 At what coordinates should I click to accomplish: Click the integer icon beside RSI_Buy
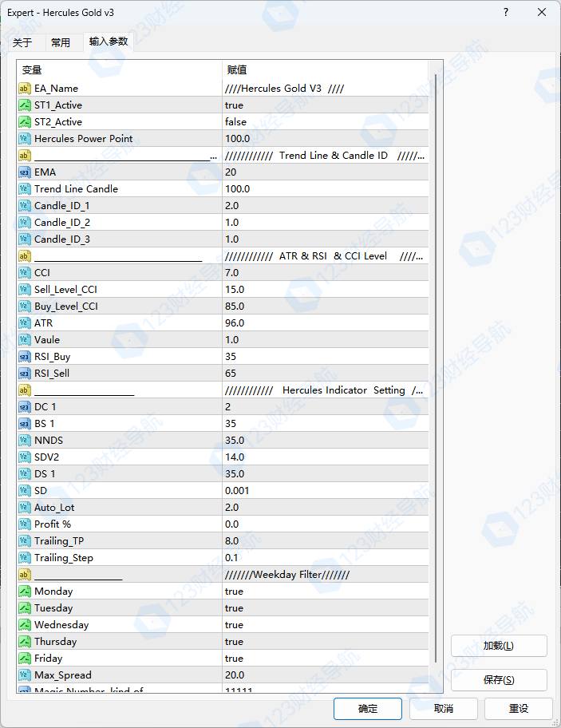point(25,357)
